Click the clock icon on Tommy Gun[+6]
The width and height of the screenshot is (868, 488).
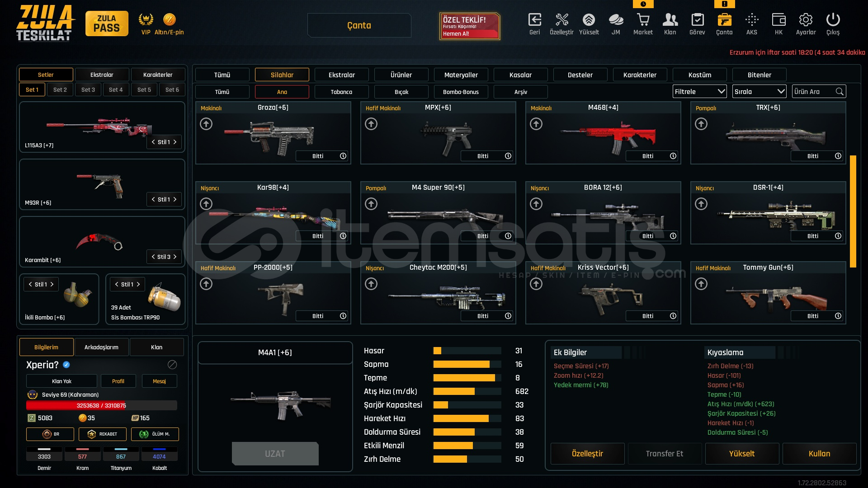[x=838, y=316]
